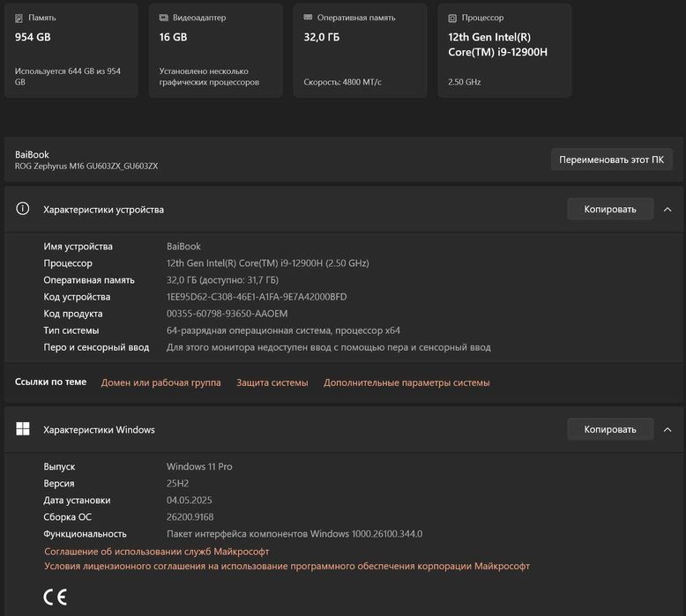The height and width of the screenshot is (616, 686).
Task: Click the Имя устройства label
Action: tap(78, 247)
